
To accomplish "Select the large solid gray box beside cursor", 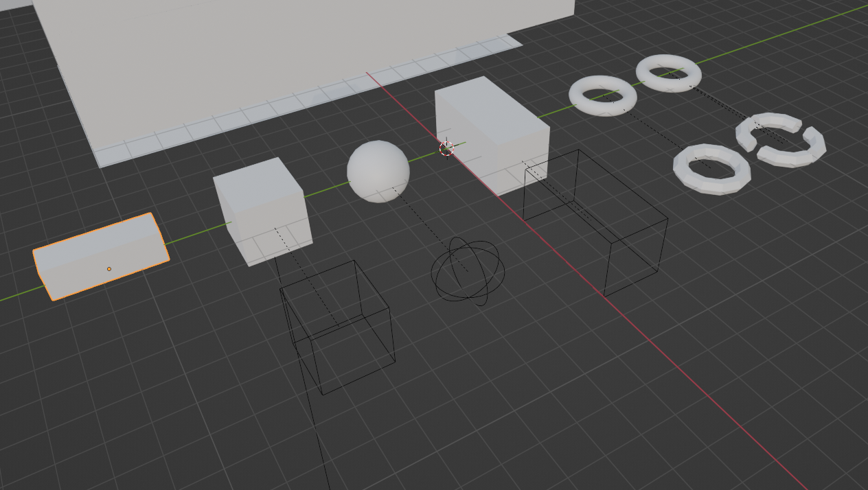I will pos(492,135).
